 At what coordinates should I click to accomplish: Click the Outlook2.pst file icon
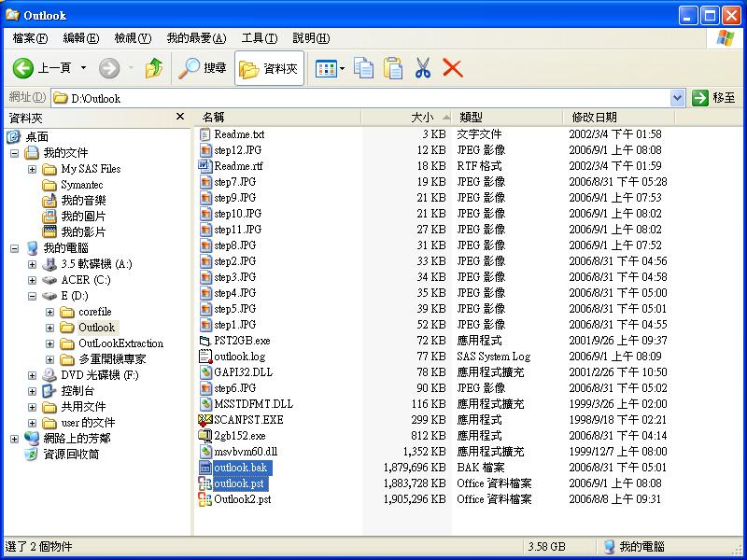click(x=204, y=499)
